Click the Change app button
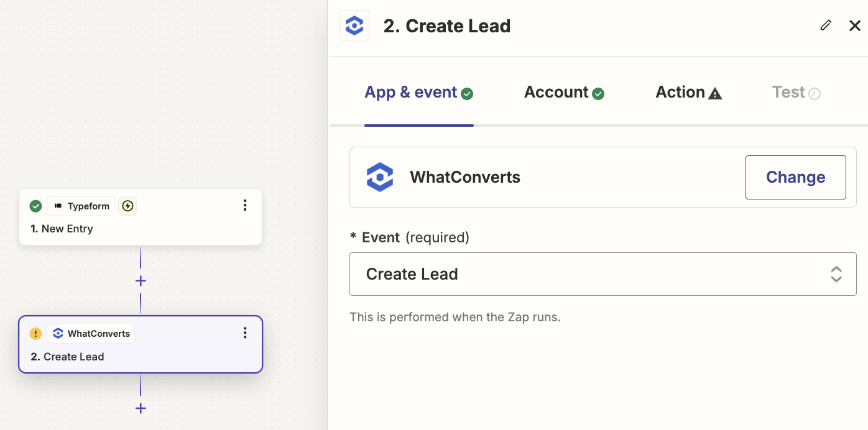The image size is (868, 430). pyautogui.click(x=795, y=177)
